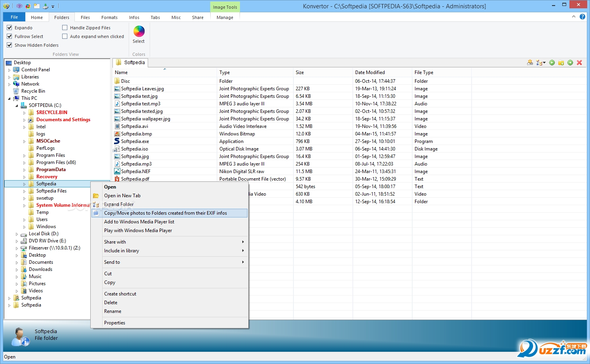This screenshot has width=590, height=364.
Task: Click the blue help question mark icon
Action: [x=582, y=17]
